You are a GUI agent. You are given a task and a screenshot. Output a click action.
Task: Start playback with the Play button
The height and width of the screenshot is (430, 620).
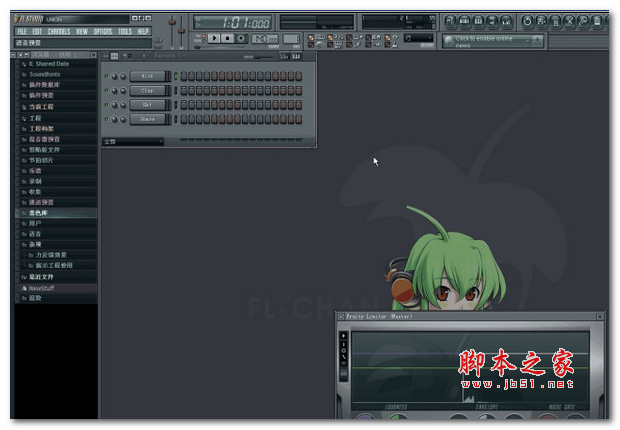coord(214,38)
